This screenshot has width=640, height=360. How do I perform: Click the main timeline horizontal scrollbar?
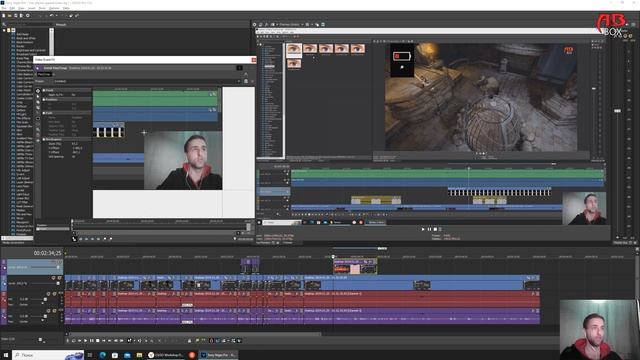[x=194, y=334]
